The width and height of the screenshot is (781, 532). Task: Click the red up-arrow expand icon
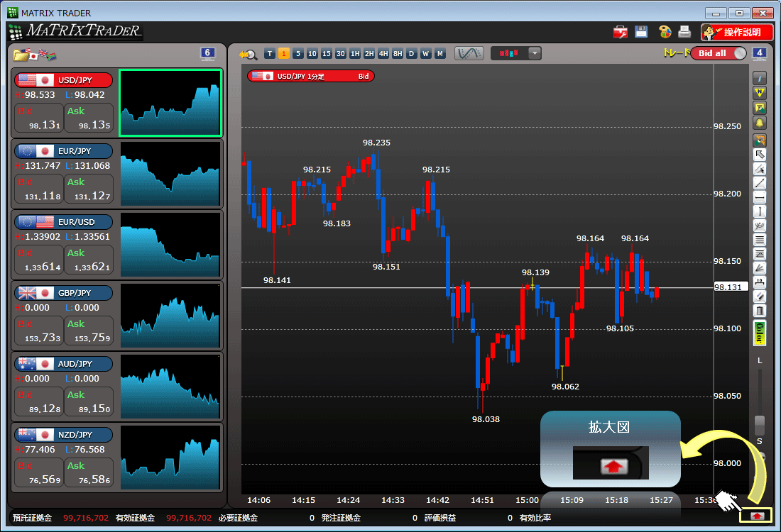click(x=757, y=516)
